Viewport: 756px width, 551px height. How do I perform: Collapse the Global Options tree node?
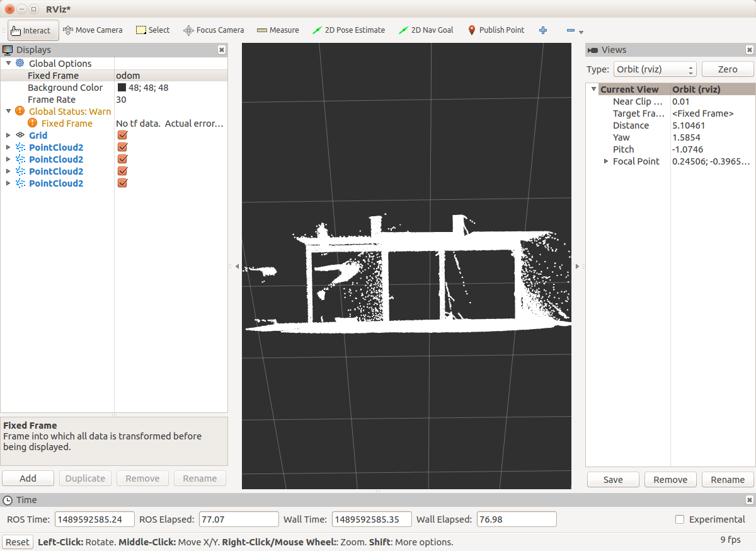pyautogui.click(x=8, y=63)
